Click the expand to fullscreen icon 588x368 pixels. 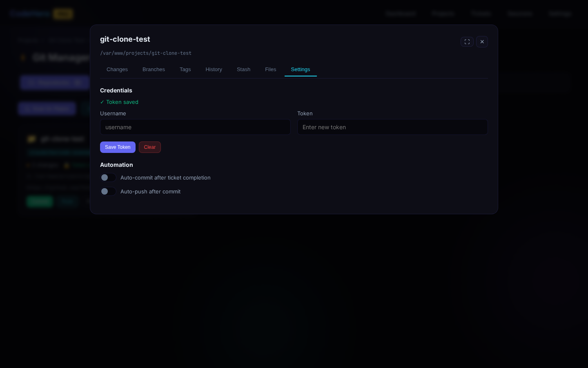[467, 42]
